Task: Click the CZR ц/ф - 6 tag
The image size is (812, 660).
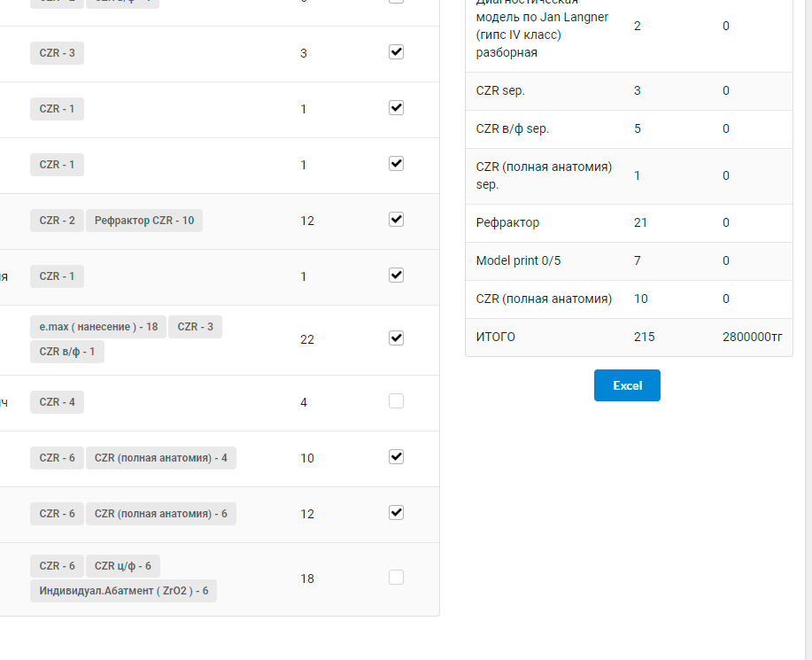Action: (x=123, y=566)
